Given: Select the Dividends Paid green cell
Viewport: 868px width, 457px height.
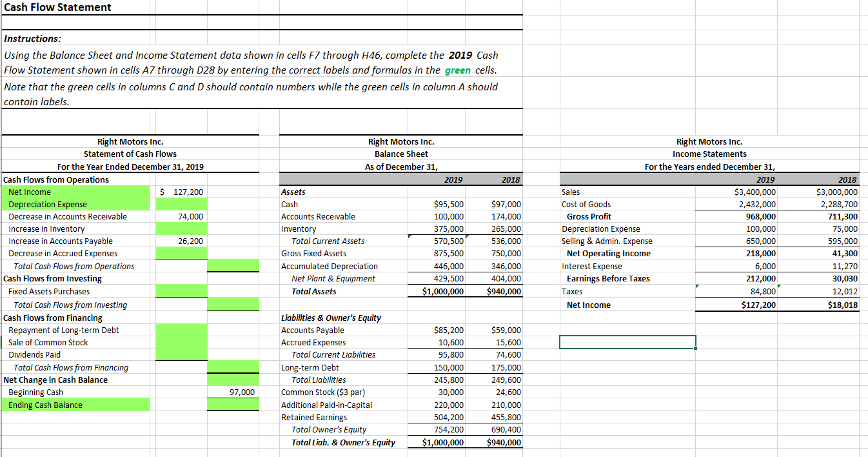Looking at the screenshot, I should 181,354.
